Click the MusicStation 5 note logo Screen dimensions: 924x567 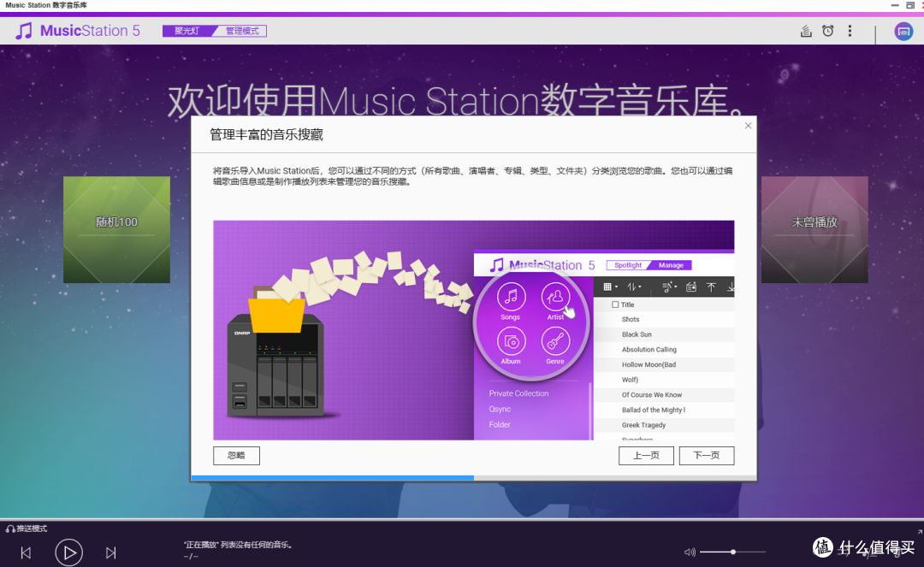pyautogui.click(x=24, y=31)
